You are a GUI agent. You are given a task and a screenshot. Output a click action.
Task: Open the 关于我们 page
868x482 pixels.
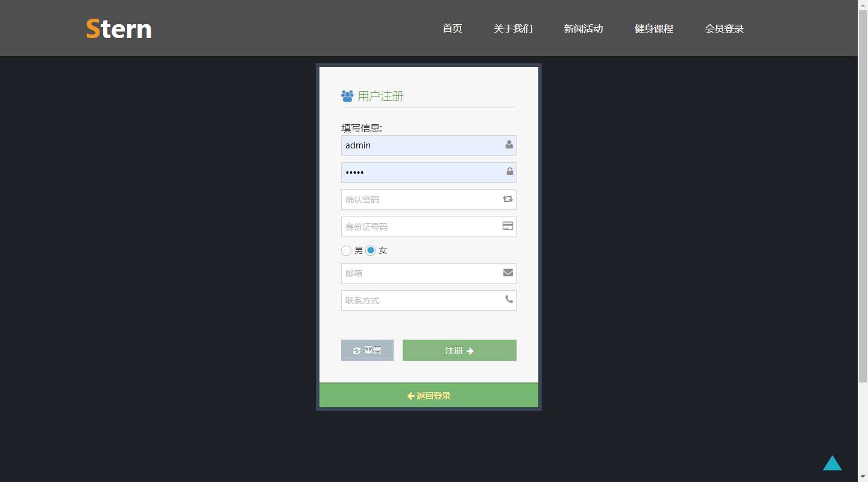(x=513, y=28)
